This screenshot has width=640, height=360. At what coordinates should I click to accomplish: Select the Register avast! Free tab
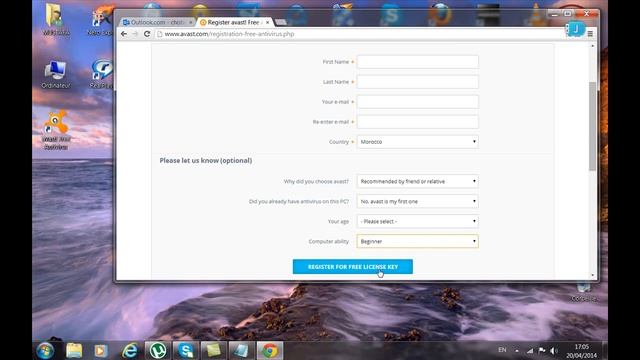coord(233,22)
